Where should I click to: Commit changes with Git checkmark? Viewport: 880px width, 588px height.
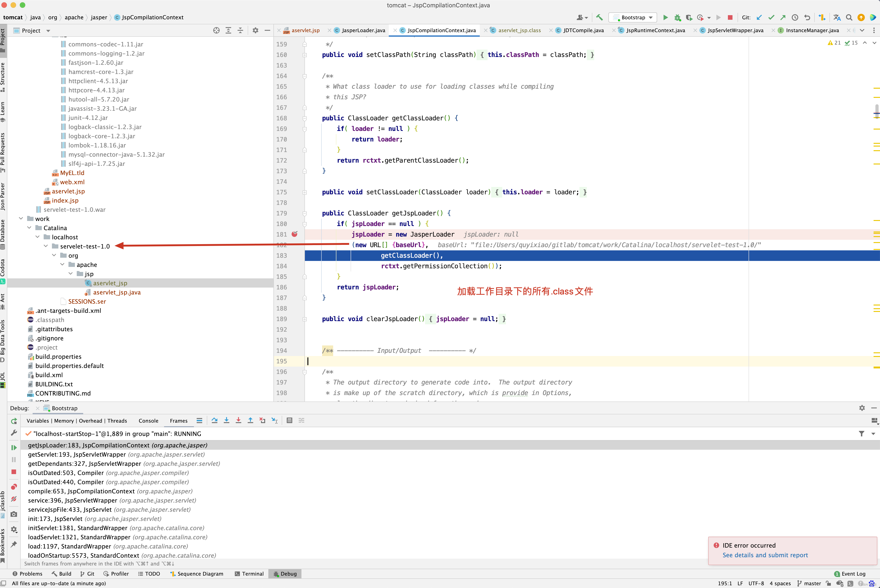771,17
